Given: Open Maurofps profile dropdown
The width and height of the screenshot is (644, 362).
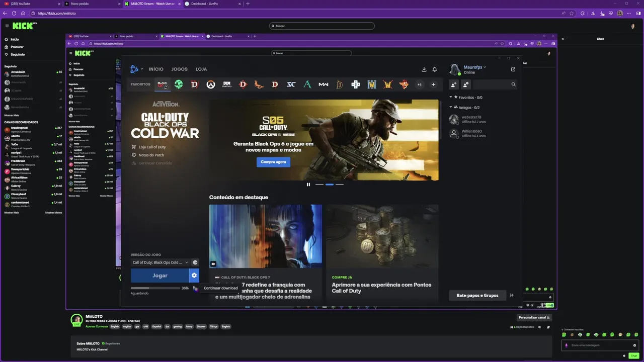Looking at the screenshot, I should 475,67.
